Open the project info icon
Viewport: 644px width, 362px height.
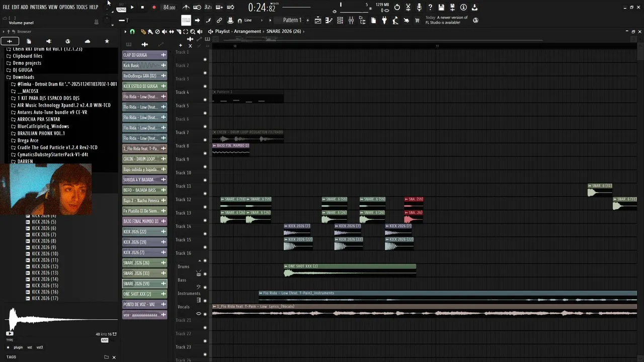(x=463, y=7)
